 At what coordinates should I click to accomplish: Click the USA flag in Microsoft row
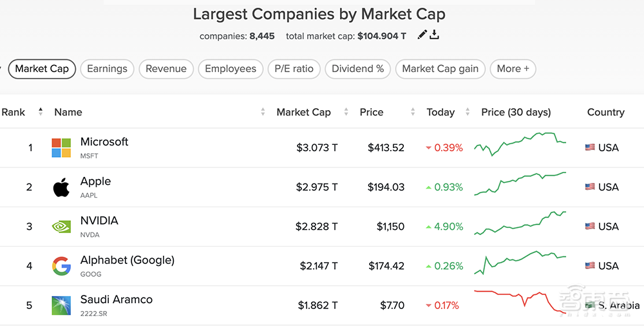590,147
